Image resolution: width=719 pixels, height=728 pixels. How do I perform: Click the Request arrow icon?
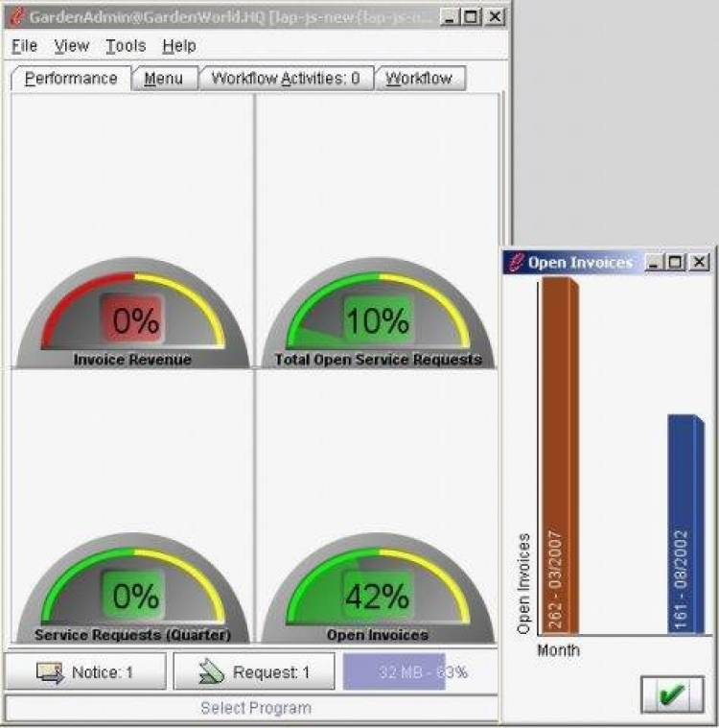pyautogui.click(x=209, y=672)
